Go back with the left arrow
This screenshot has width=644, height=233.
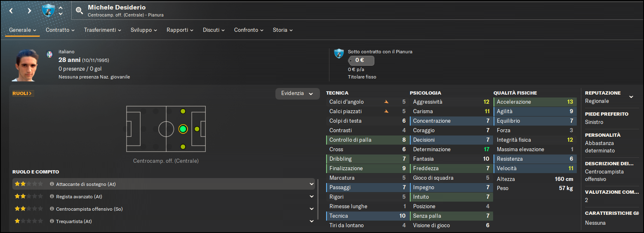tap(11, 11)
